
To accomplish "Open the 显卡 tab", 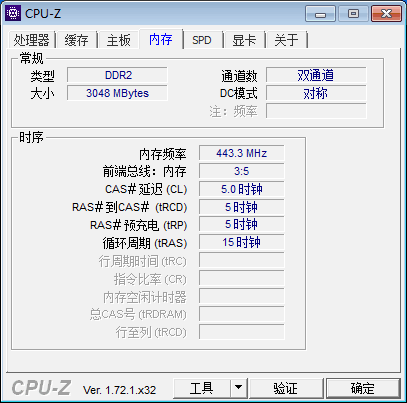I will [x=244, y=40].
